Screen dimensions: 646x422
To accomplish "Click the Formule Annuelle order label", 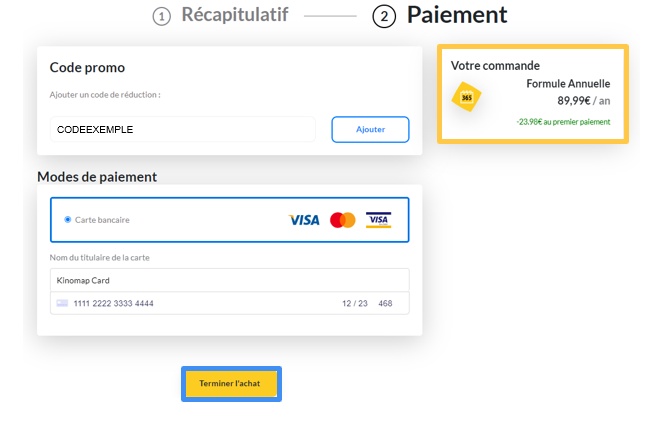I will (x=568, y=84).
